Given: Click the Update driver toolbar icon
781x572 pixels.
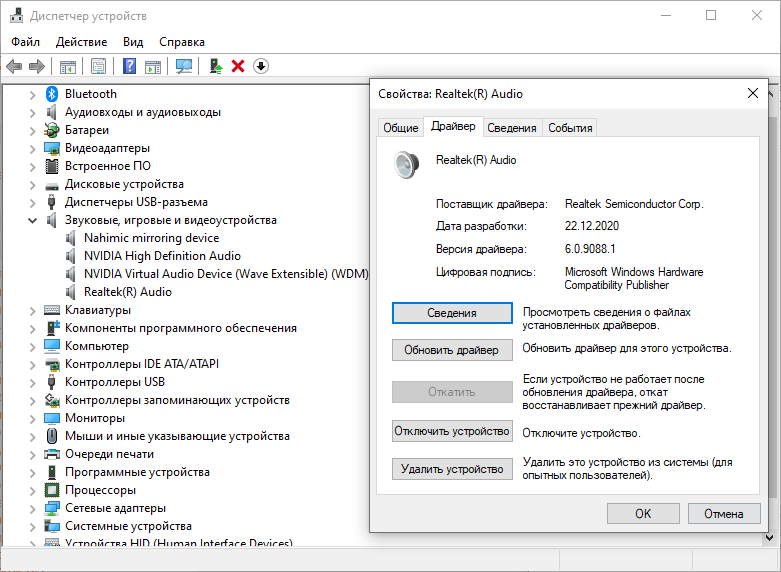Looking at the screenshot, I should [216, 66].
